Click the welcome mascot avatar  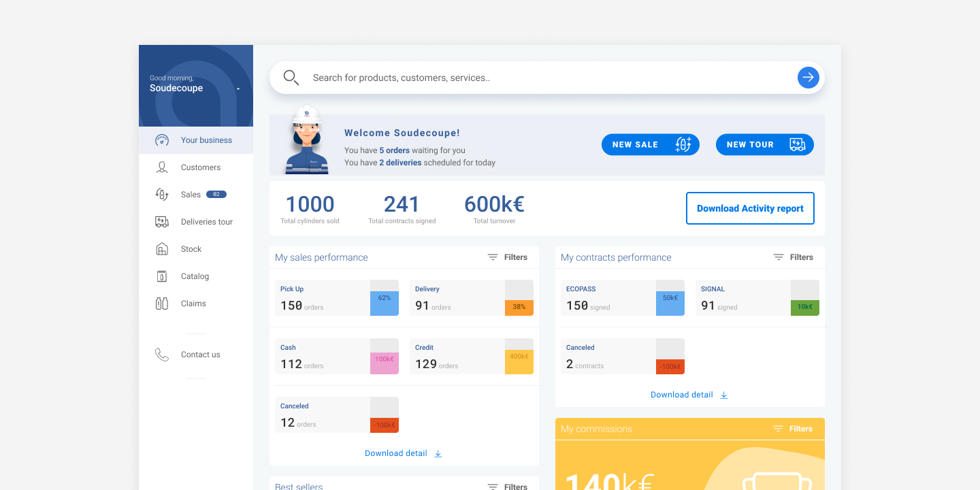click(x=306, y=140)
